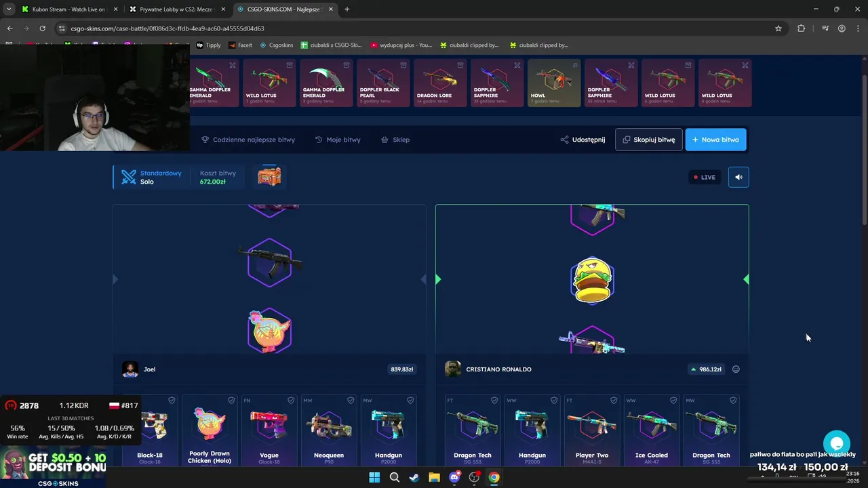Start a Nowa bitwa
Screen dimensions: 868x488
[x=716, y=140]
